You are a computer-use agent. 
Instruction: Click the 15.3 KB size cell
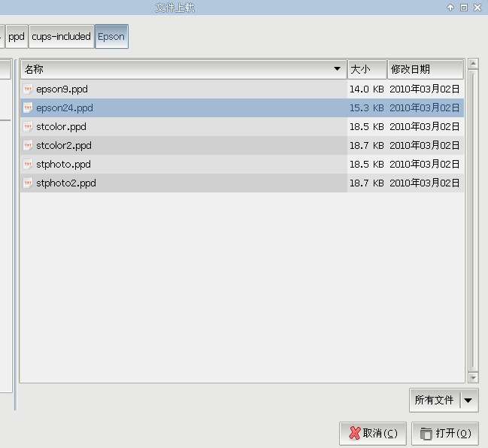point(367,108)
